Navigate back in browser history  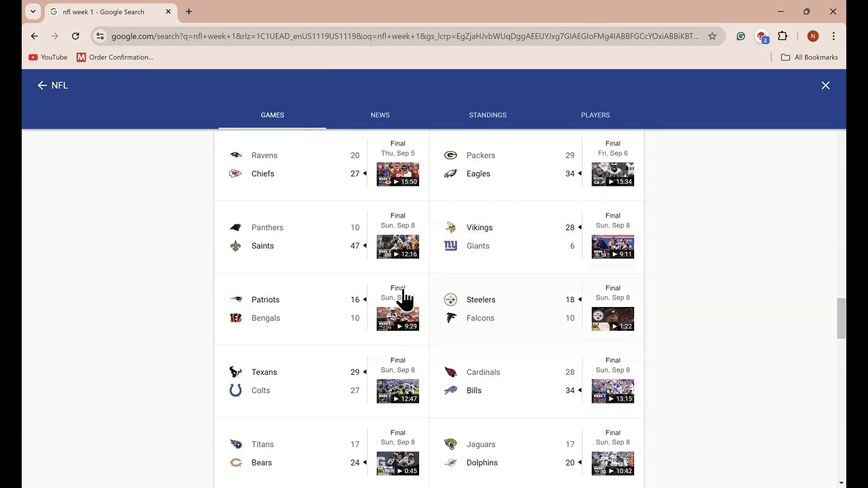pyautogui.click(x=34, y=36)
